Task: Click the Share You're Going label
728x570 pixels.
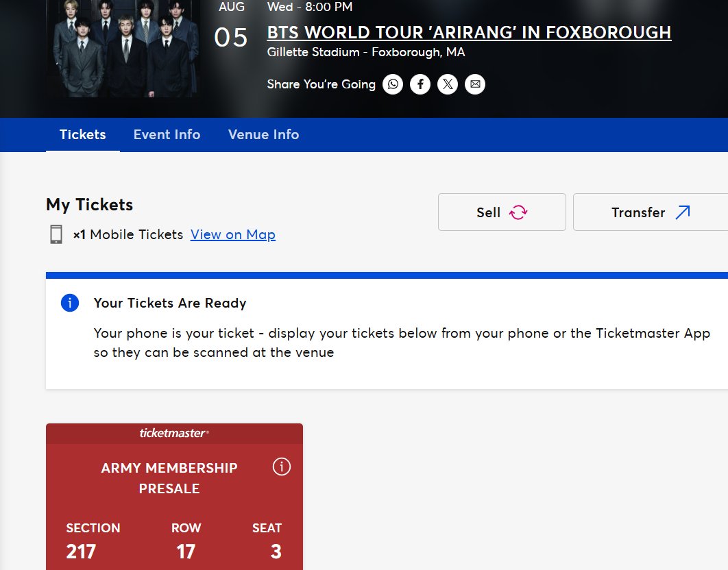Action: point(321,84)
